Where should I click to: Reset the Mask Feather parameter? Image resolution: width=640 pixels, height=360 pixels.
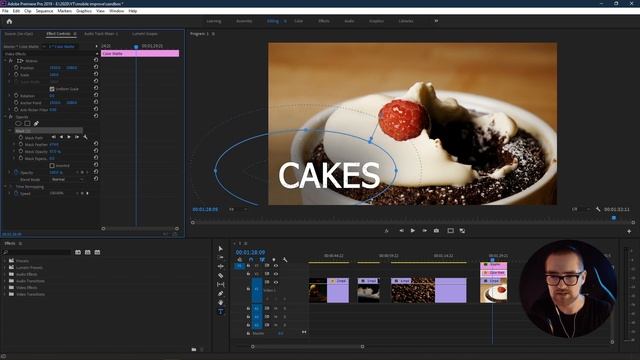tap(96, 144)
